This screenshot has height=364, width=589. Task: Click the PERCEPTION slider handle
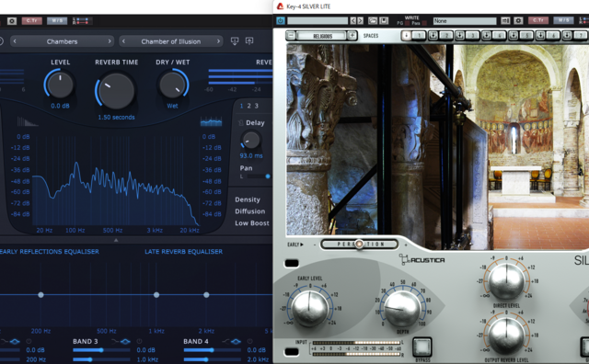click(x=359, y=245)
